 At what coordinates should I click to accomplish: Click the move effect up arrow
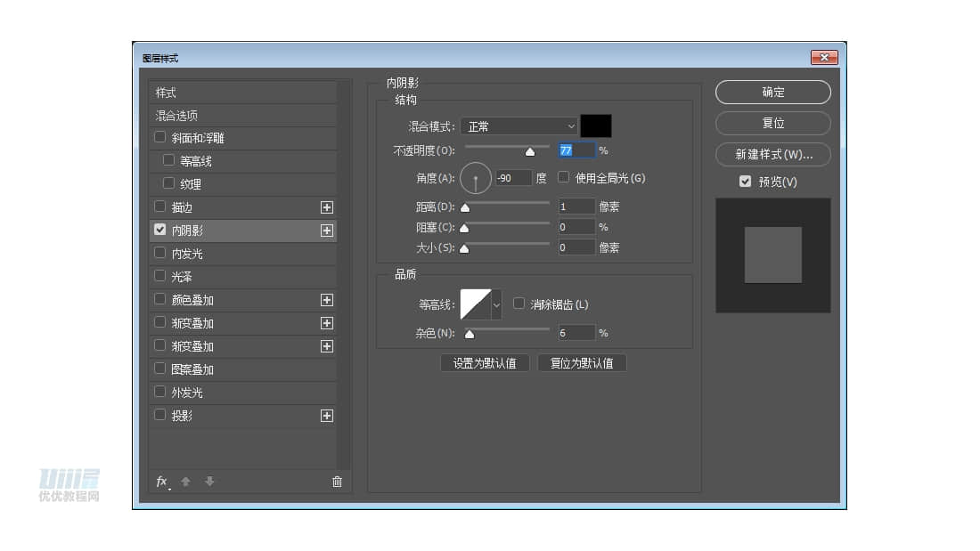[185, 482]
